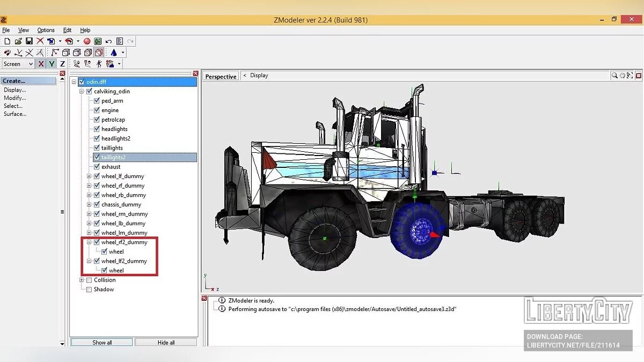Open the Options menu
644x362 pixels.
coord(46,31)
